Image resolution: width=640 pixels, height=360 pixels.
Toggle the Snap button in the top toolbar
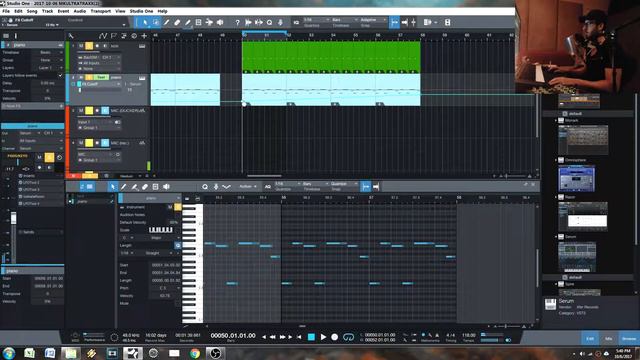tap(394, 22)
